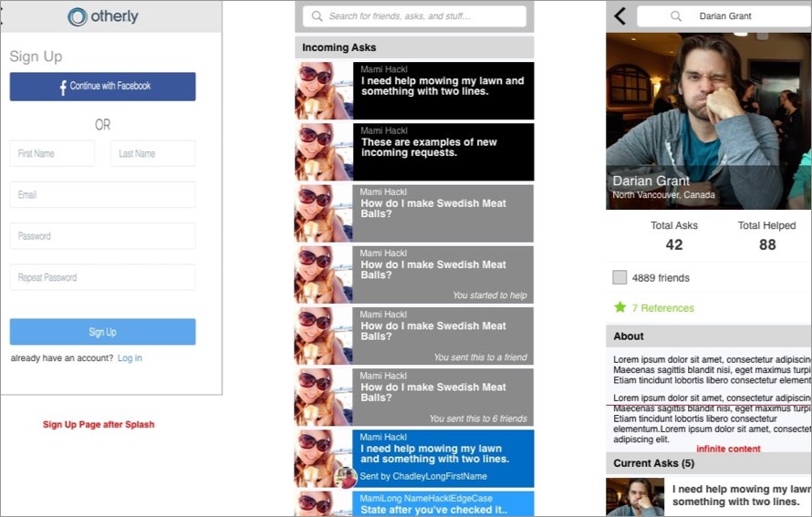Open the Log in link
This screenshot has height=517, width=812.
[x=130, y=358]
